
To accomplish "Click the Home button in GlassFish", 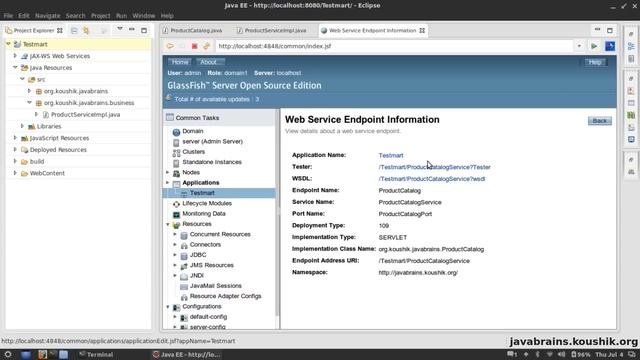I will pyautogui.click(x=180, y=62).
